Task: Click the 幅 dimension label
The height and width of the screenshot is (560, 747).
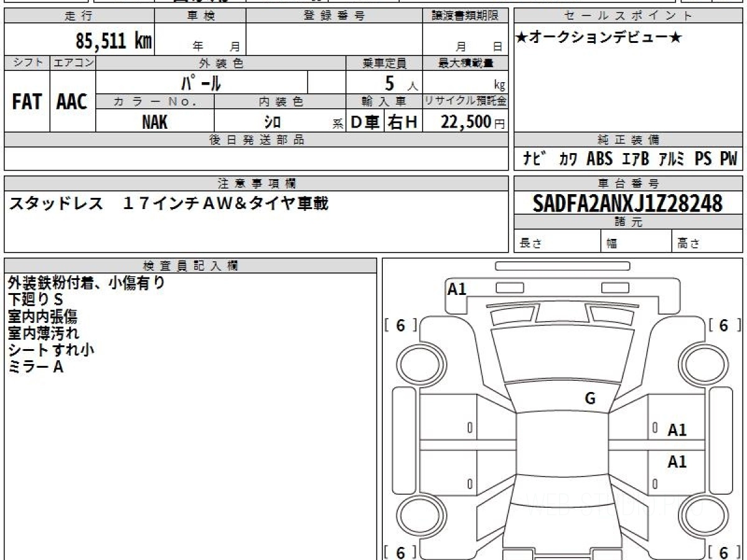Action: pos(611,245)
